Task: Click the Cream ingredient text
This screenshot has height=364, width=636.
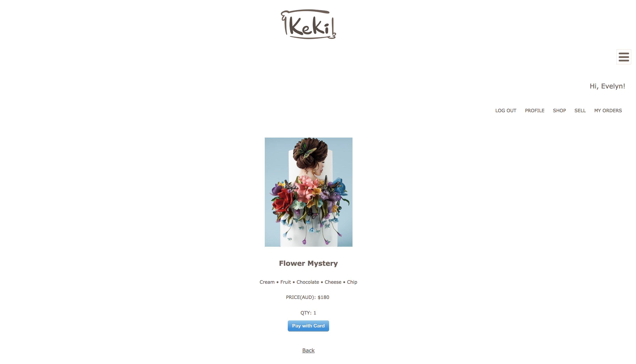Action: [267, 282]
